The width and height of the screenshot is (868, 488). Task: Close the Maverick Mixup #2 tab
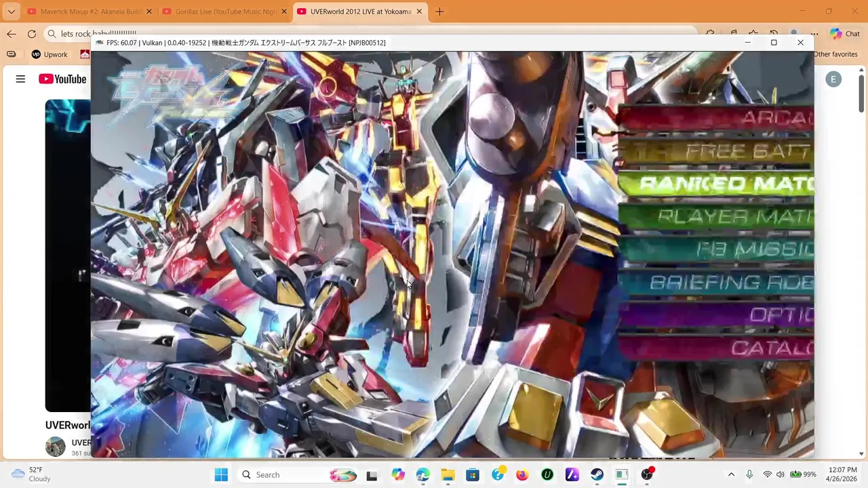149,12
